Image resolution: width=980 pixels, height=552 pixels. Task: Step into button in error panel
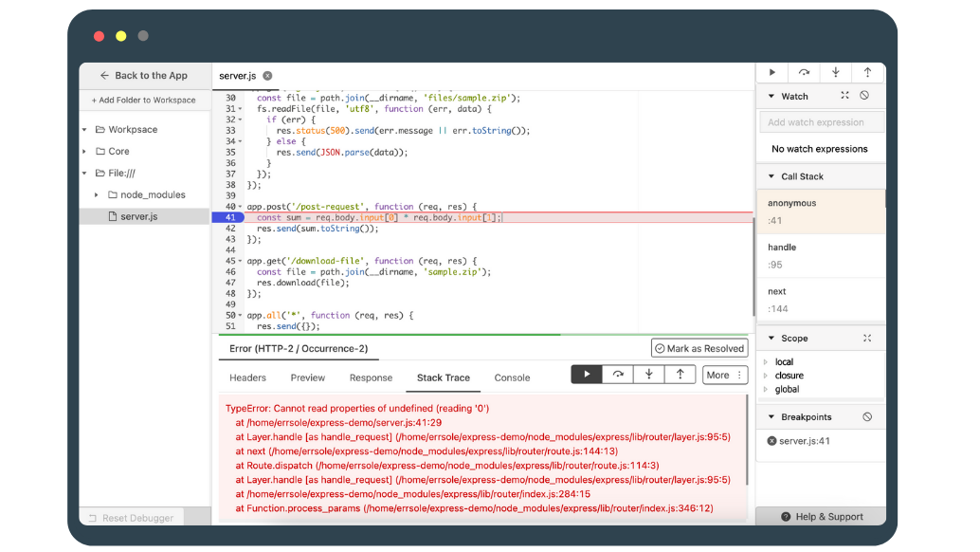[648, 375]
